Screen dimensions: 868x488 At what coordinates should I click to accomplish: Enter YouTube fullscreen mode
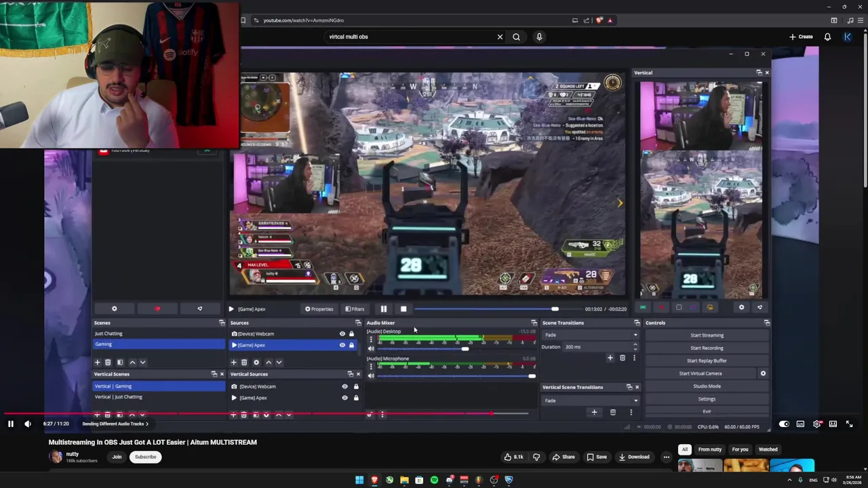pos(849,424)
